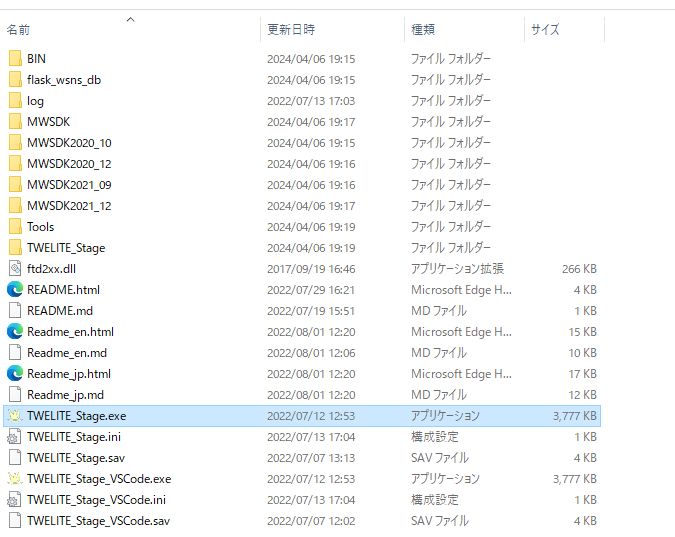Click the TWELITE_Stage_VSCode.sav file icon

tap(15, 521)
